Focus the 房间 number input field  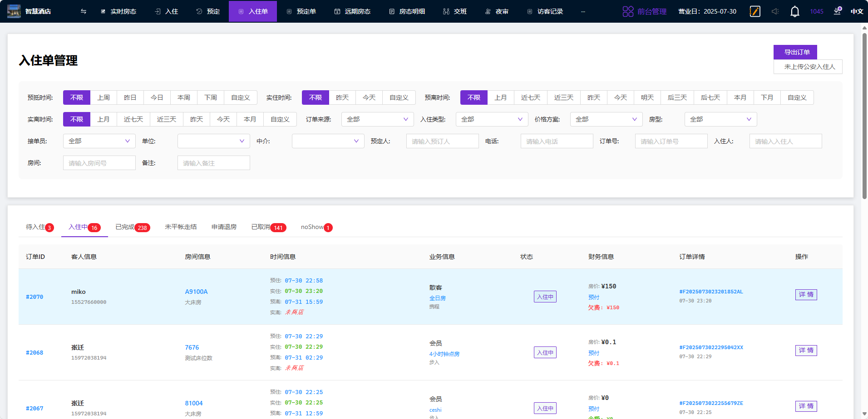[99, 163]
